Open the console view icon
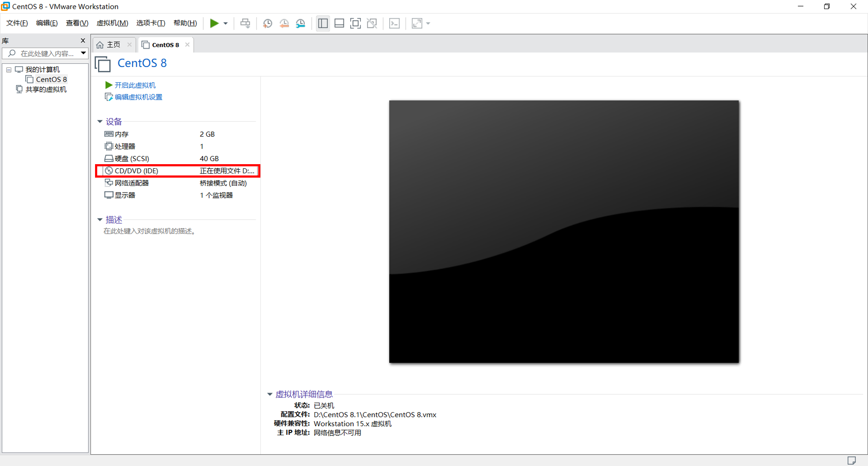 [x=395, y=23]
